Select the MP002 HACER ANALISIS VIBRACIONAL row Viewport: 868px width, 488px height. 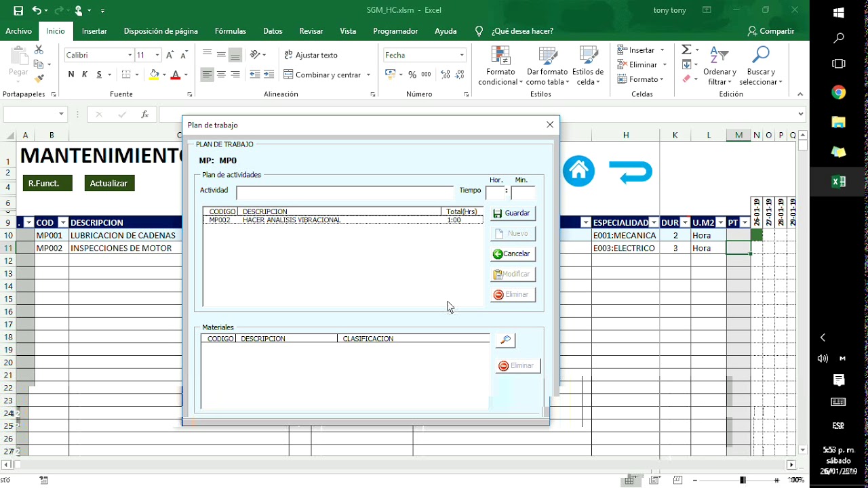[343, 220]
